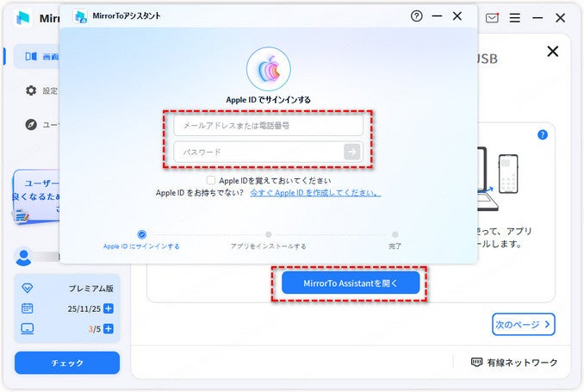
Task: Open the create Apple ID link
Action: [315, 193]
